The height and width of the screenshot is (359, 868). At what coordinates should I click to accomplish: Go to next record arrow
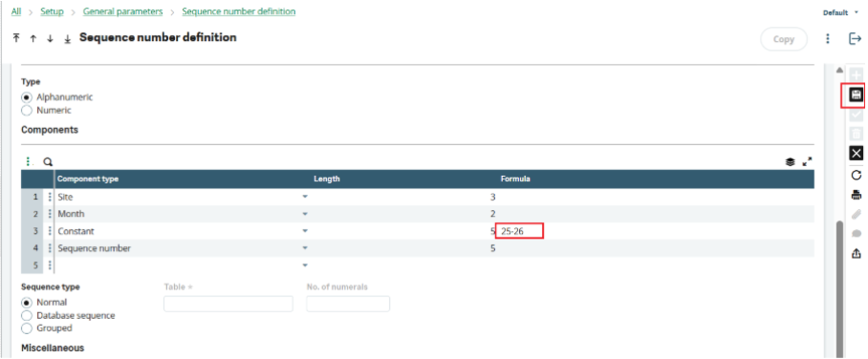[50, 39]
